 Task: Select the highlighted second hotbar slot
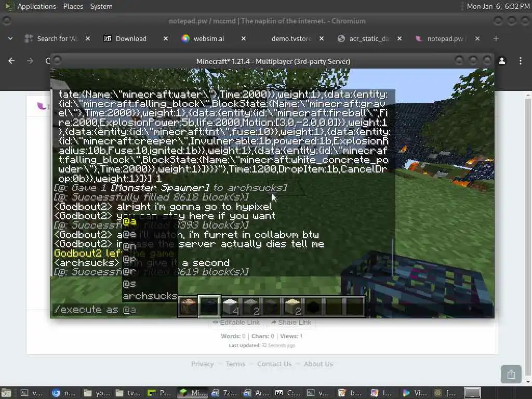click(x=209, y=307)
